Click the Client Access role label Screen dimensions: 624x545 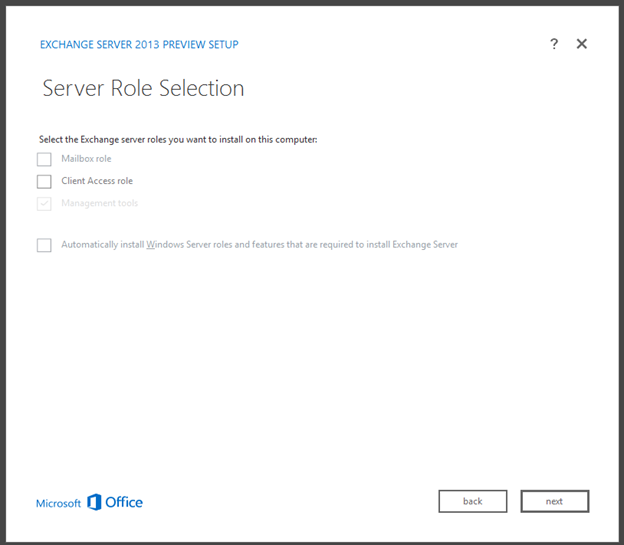pos(97,181)
